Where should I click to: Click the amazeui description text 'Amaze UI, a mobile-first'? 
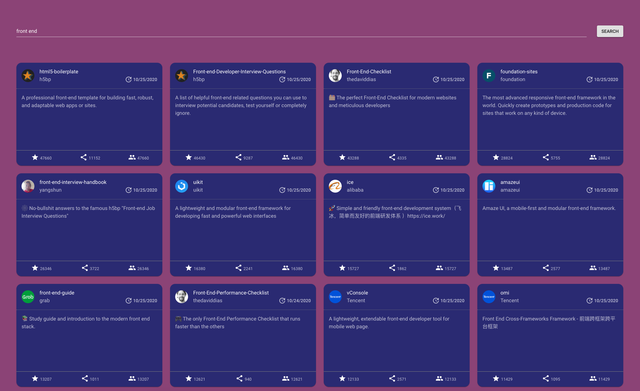click(x=549, y=208)
